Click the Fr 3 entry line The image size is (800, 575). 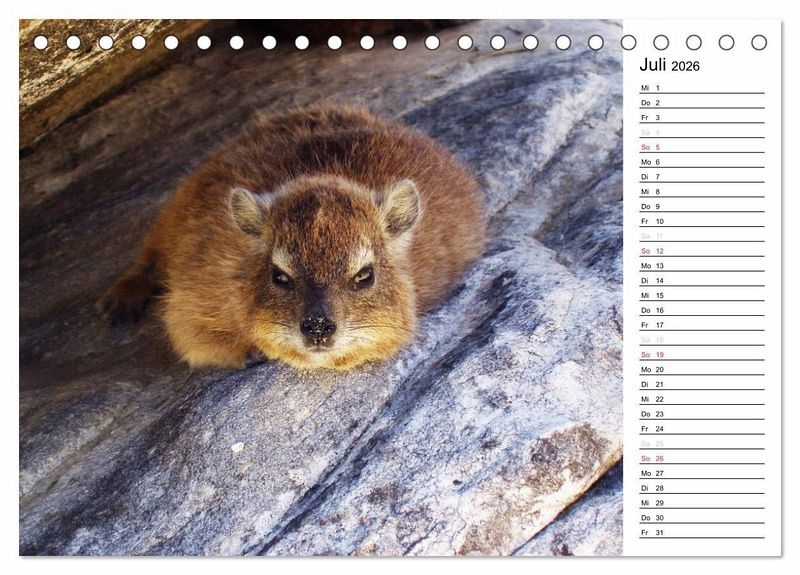(x=701, y=117)
